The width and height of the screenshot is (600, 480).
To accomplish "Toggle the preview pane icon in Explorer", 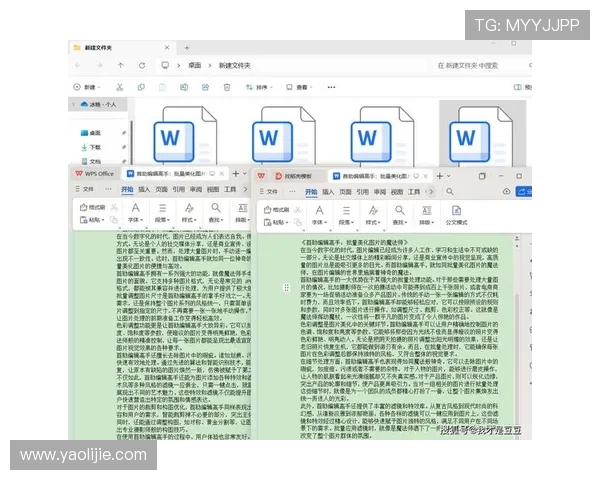I will [517, 87].
